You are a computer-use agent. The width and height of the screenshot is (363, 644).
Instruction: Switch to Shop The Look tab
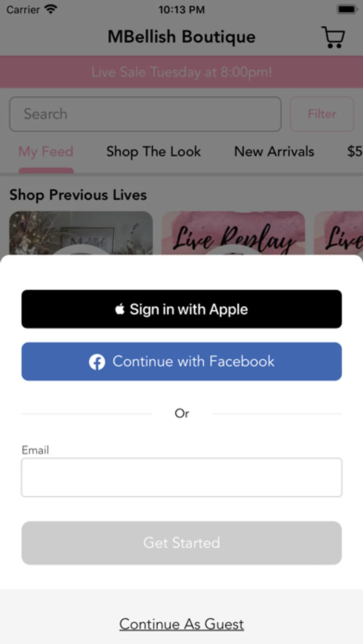pos(154,152)
